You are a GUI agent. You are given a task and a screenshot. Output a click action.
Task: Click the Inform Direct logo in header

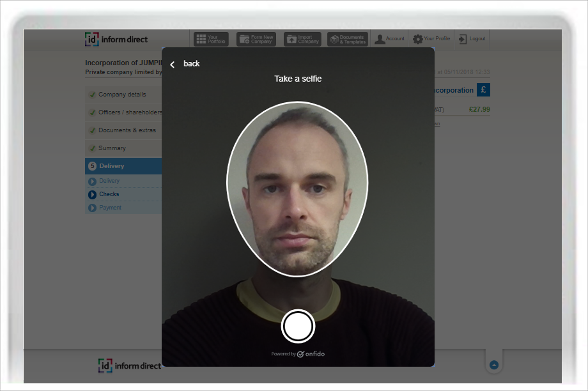116,39
